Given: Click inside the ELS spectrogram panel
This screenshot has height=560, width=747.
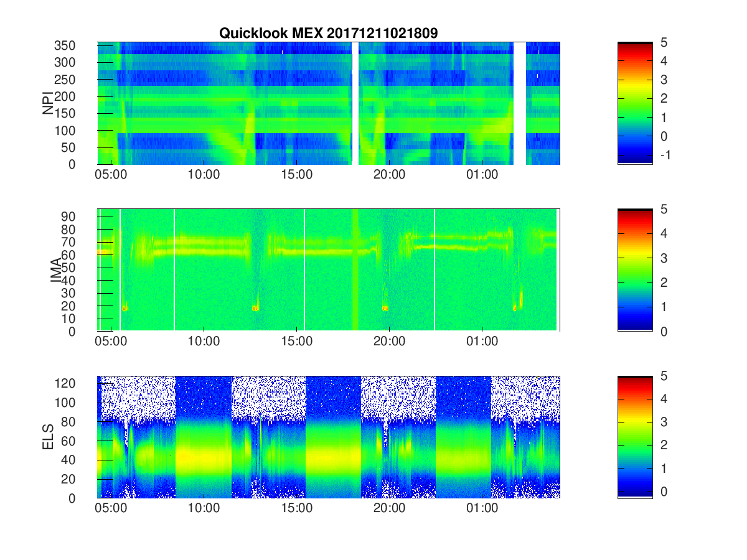Looking at the screenshot, I should pyautogui.click(x=328, y=437).
